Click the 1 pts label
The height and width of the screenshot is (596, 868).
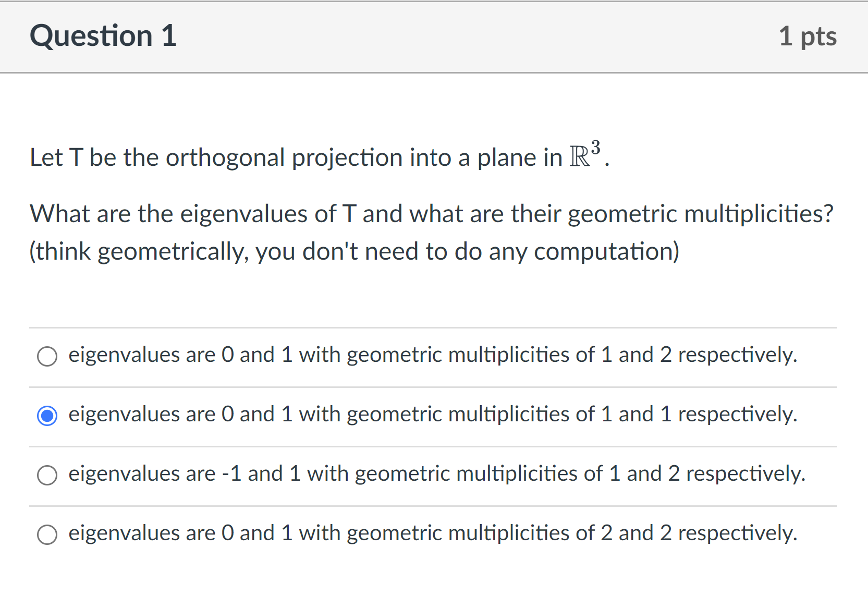click(x=808, y=35)
